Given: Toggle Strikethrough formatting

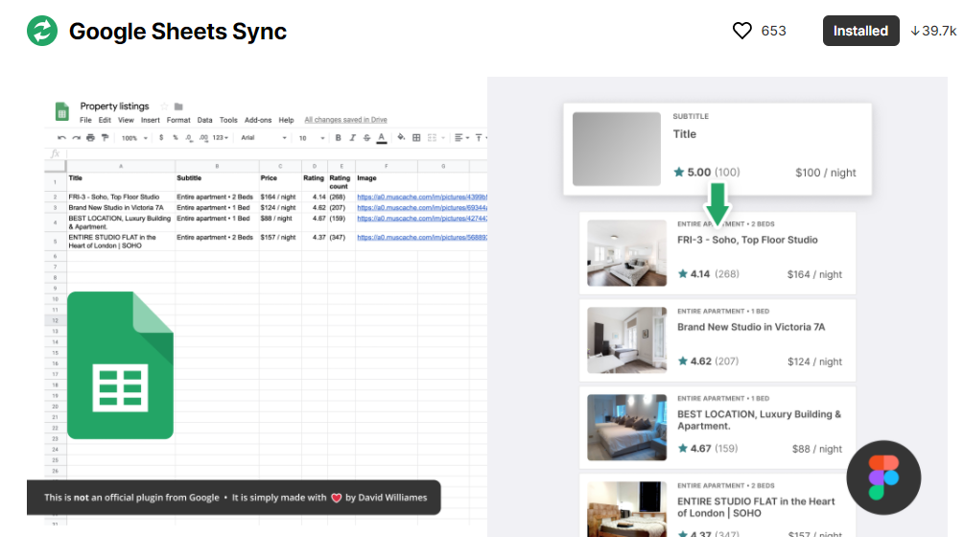Looking at the screenshot, I should coord(367,138).
